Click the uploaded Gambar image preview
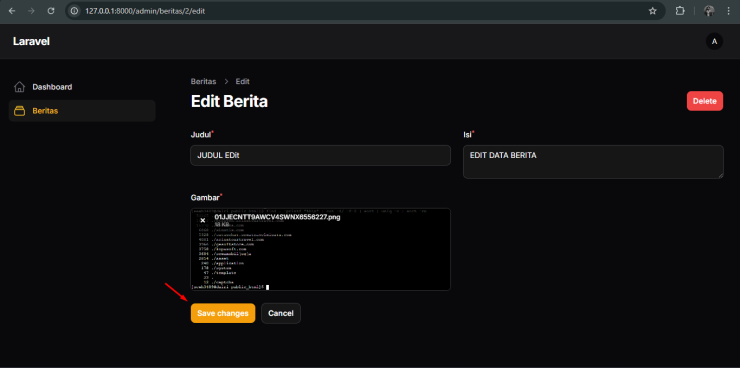The image size is (740, 368). click(320, 249)
